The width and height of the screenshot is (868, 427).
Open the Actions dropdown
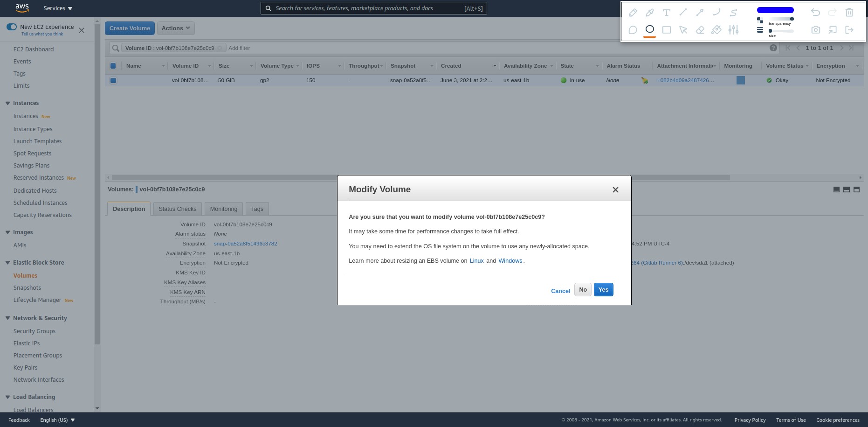176,28
